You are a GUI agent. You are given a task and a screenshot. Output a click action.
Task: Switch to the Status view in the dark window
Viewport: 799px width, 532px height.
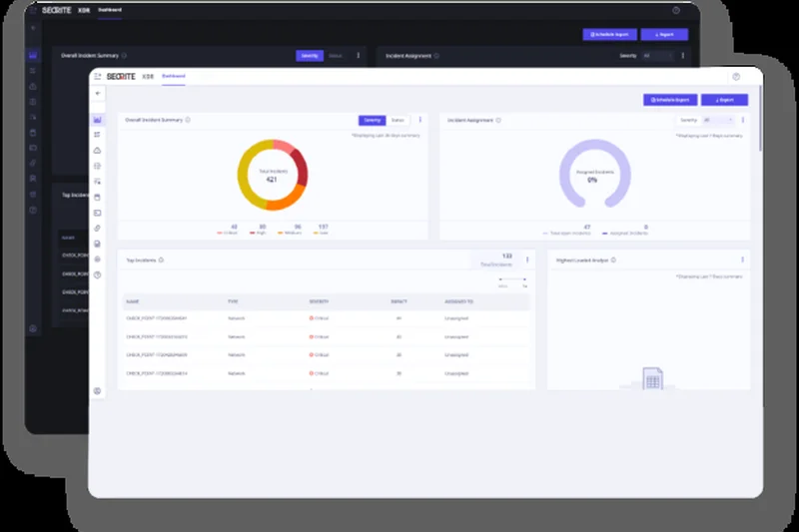pyautogui.click(x=336, y=56)
